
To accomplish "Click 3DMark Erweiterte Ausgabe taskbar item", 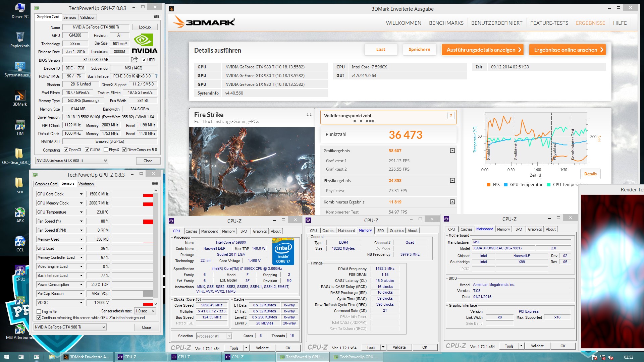I will [x=87, y=357].
